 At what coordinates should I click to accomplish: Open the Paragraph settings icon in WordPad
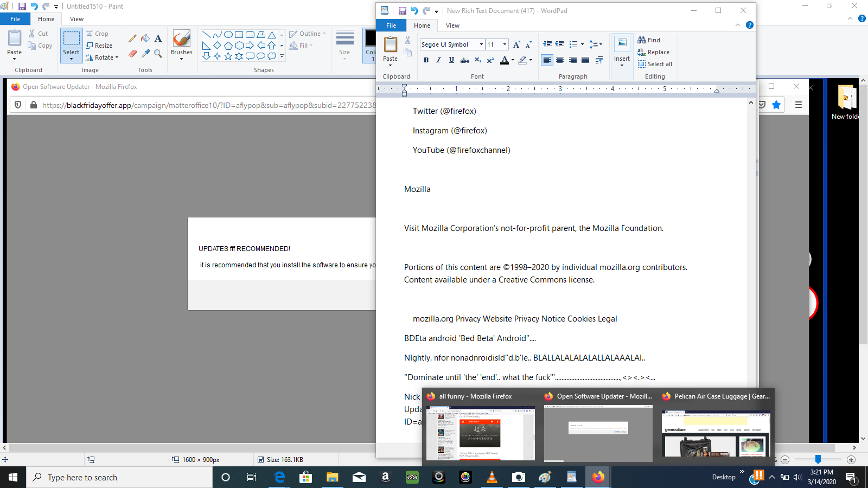(599, 60)
